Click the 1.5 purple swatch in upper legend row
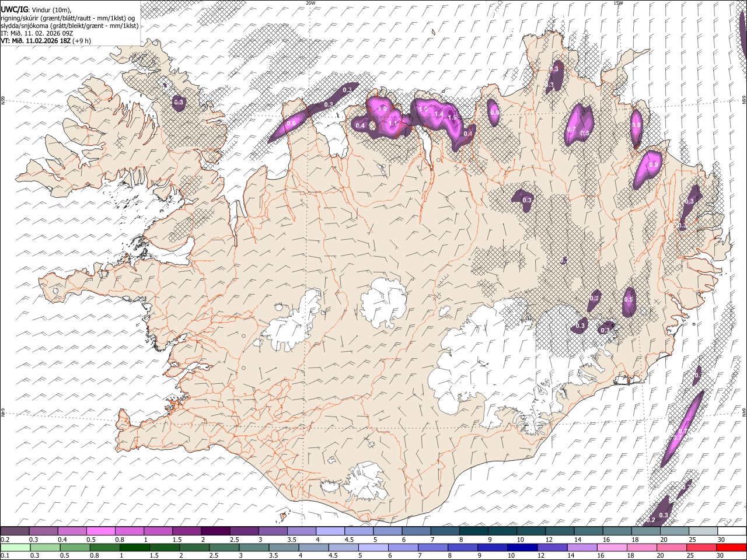Image resolution: width=747 pixels, height=560 pixels. 186,531
